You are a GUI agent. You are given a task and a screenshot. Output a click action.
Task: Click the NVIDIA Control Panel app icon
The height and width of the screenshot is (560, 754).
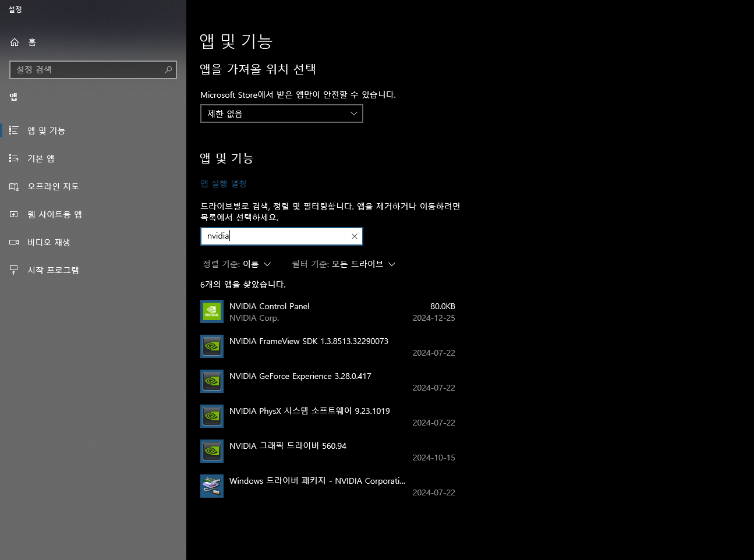point(212,311)
